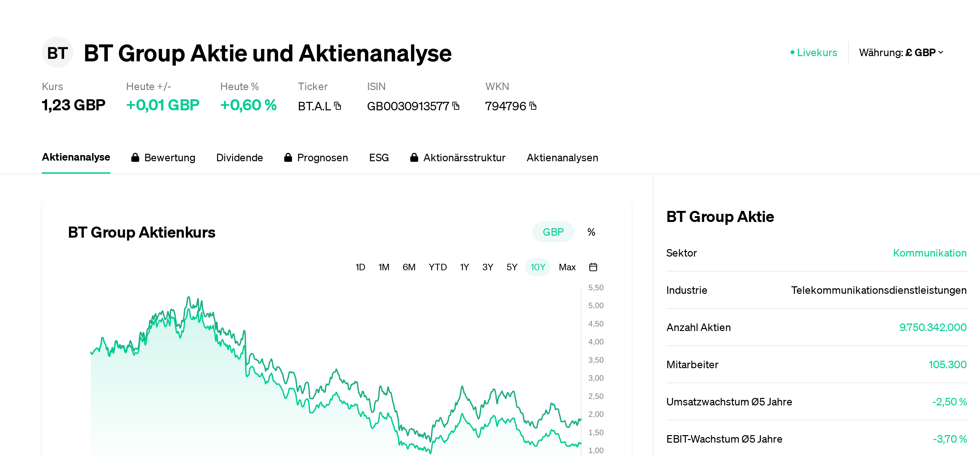The image size is (980, 457).
Task: Click the lock icon next to Bewertung
Action: coord(136,157)
